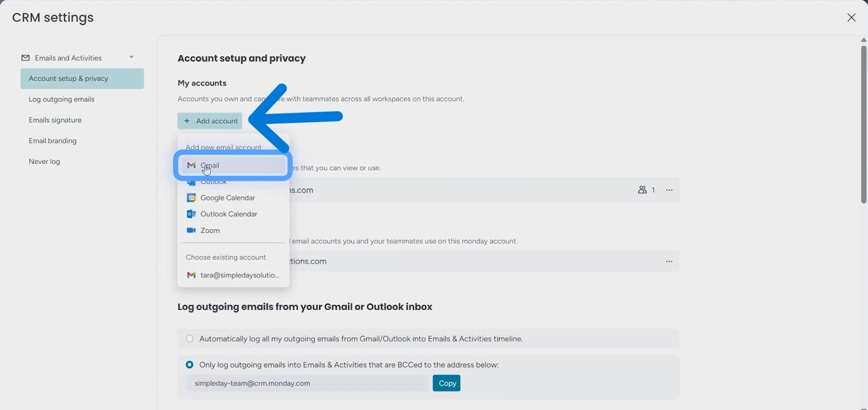Viewport: 868px width, 410px height.
Task: Select only log BCCed outgoing emails option
Action: [190, 364]
